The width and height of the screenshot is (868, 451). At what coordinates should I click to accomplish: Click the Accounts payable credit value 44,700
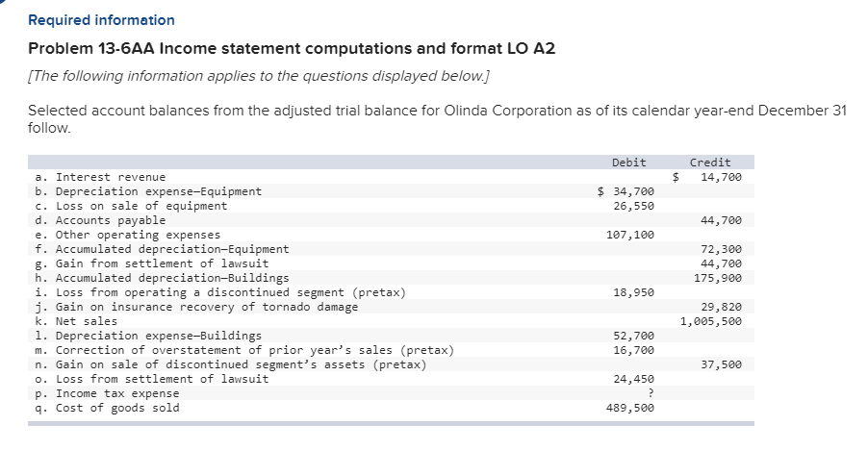pos(721,220)
